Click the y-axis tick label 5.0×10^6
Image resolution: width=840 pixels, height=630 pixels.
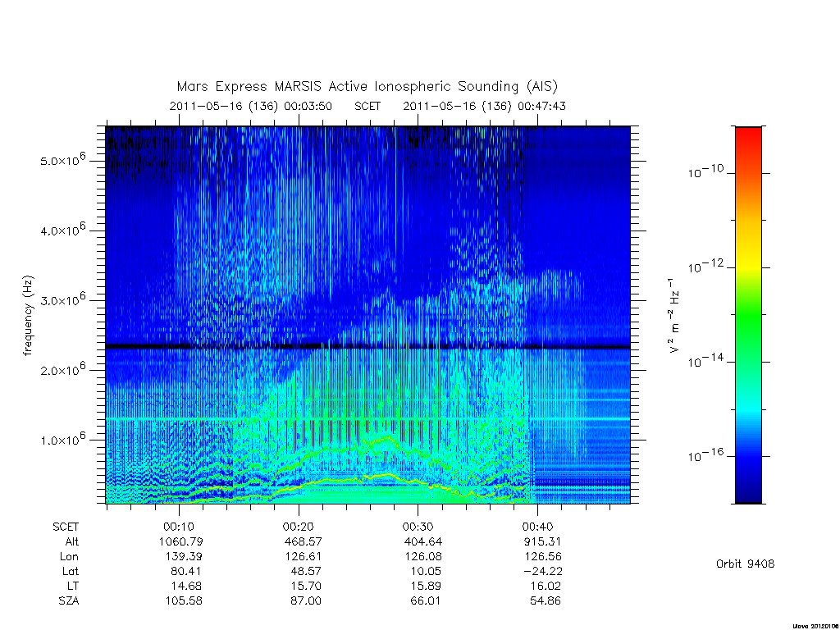tap(62, 160)
